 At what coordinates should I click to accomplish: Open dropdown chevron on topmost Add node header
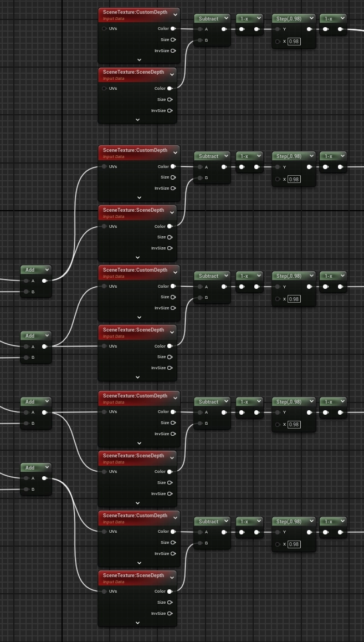[x=47, y=270]
